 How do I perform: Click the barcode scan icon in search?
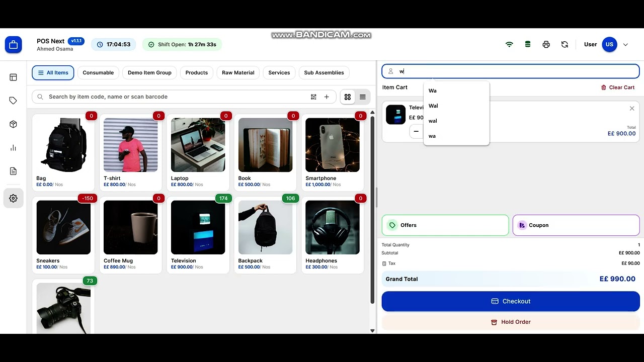point(313,97)
